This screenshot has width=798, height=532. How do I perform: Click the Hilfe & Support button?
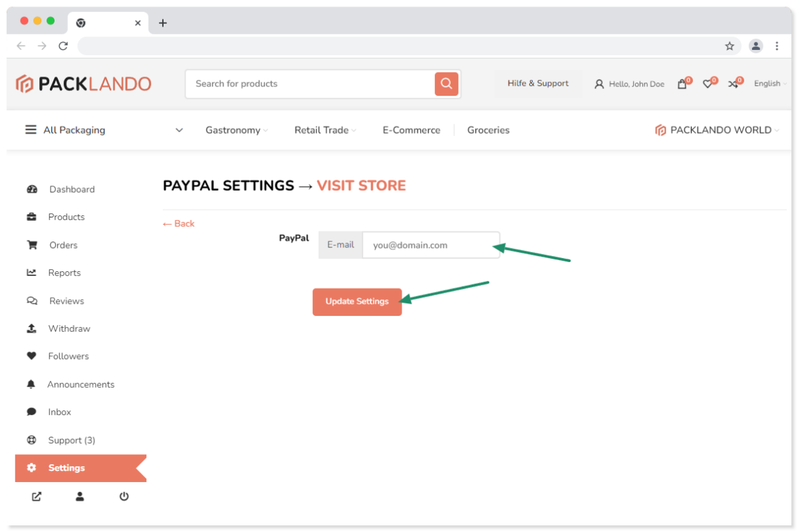pyautogui.click(x=538, y=84)
